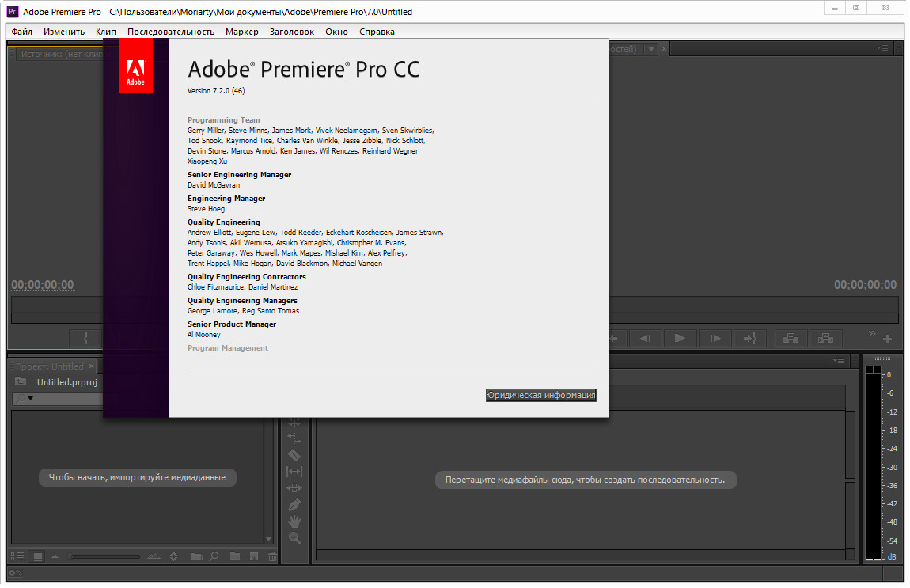Screen dimensions: 910x588
Task: Open the Маркер menu
Action: tap(241, 32)
